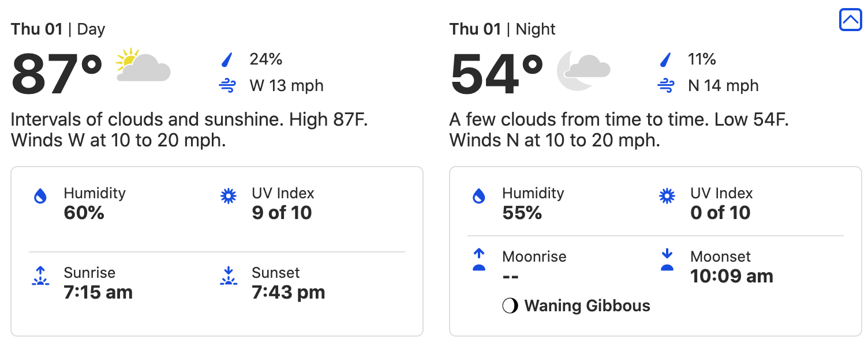This screenshot has height=347, width=868.
Task: Click the cloudy moon night weather icon
Action: point(583,71)
